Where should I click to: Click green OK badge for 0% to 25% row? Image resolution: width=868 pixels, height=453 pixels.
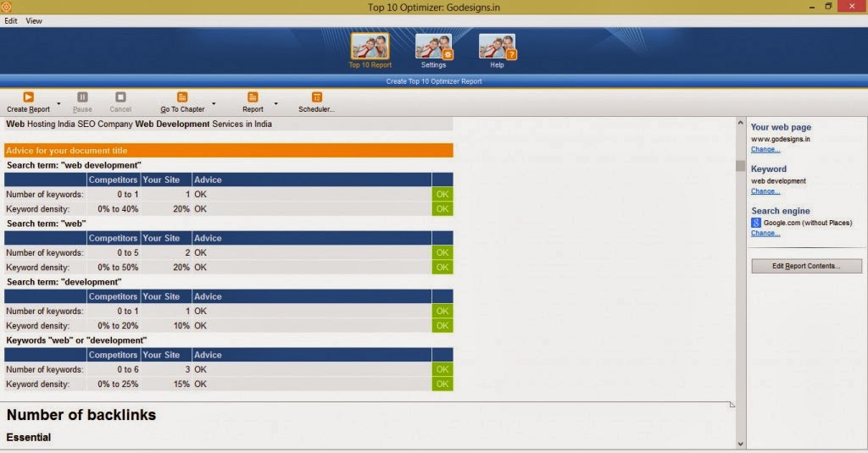coord(442,384)
